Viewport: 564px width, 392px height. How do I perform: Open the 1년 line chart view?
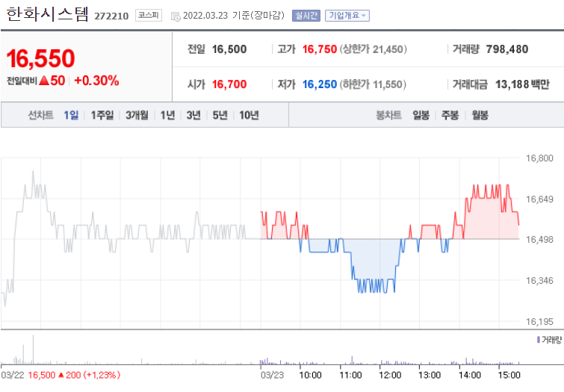[x=167, y=115]
